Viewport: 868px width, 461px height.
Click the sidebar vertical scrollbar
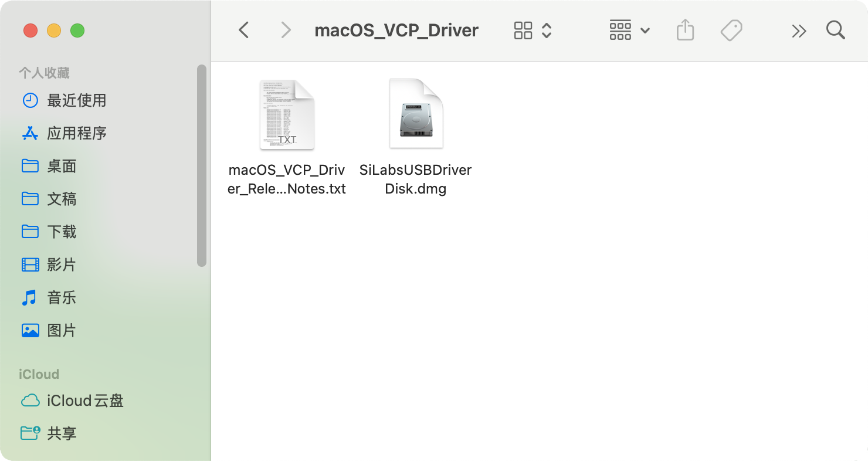tap(202, 165)
